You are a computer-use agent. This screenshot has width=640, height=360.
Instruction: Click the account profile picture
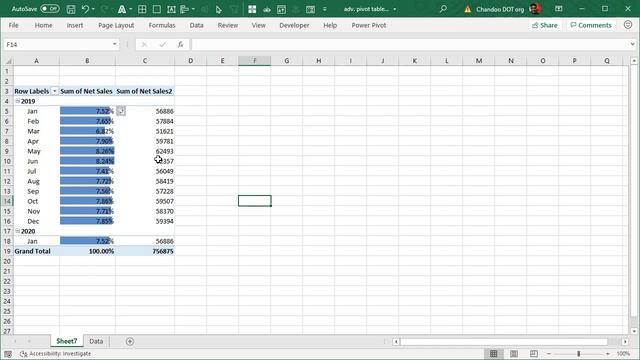[535, 9]
